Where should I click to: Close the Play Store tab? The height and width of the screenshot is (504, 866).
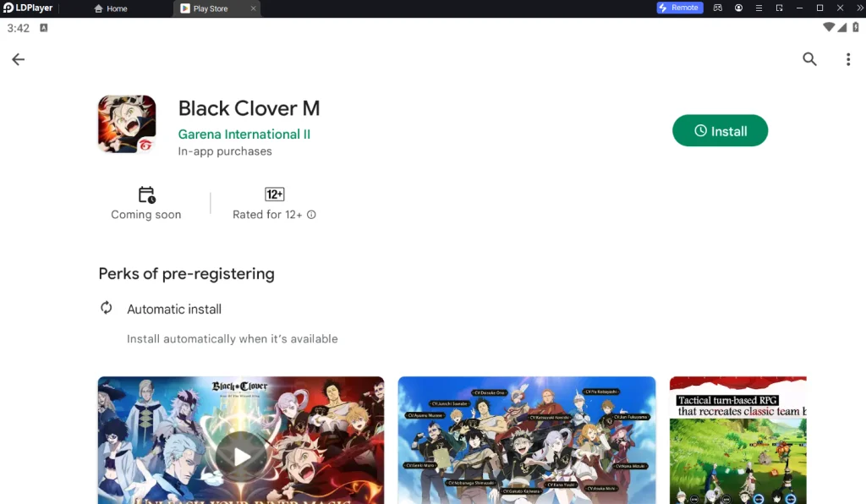254,8
